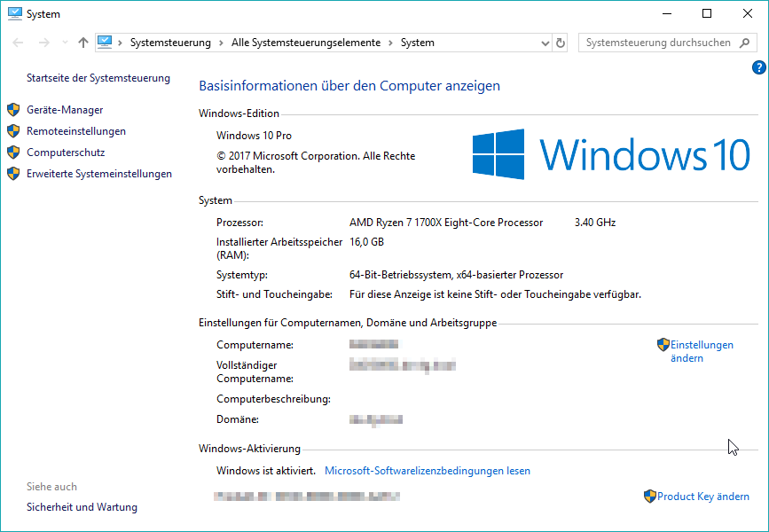Image resolution: width=769 pixels, height=532 pixels.
Task: Click the 'Vollständiger Computername:' label
Action: coord(255,372)
